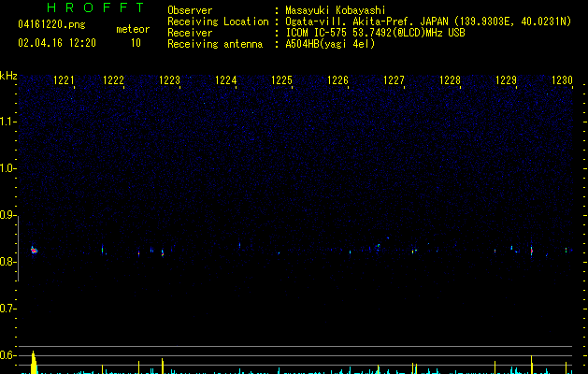Click the 0.9 kHz axis label

pos(8,215)
